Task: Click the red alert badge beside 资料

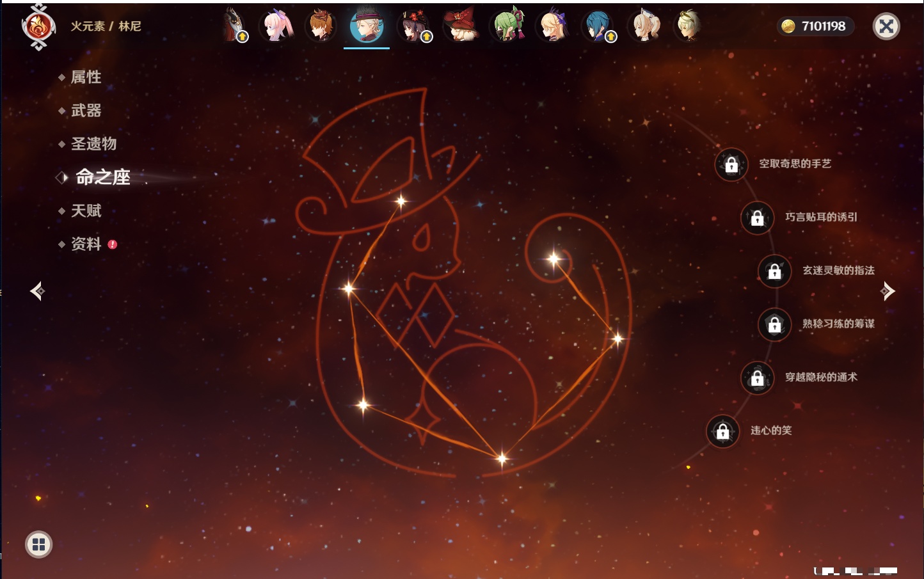Action: click(x=113, y=244)
